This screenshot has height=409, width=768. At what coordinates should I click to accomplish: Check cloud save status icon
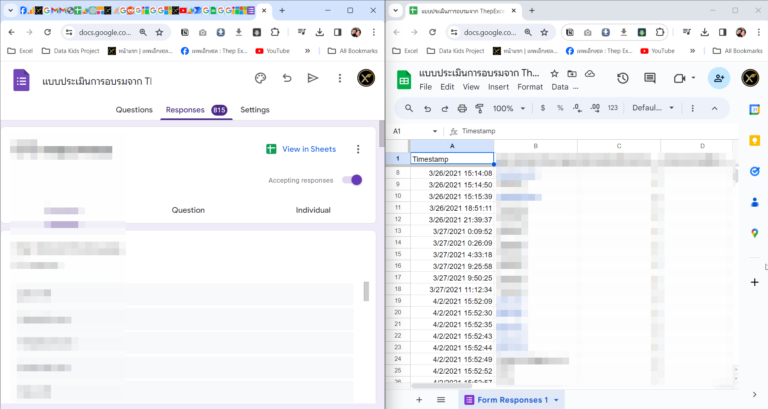[x=590, y=73]
